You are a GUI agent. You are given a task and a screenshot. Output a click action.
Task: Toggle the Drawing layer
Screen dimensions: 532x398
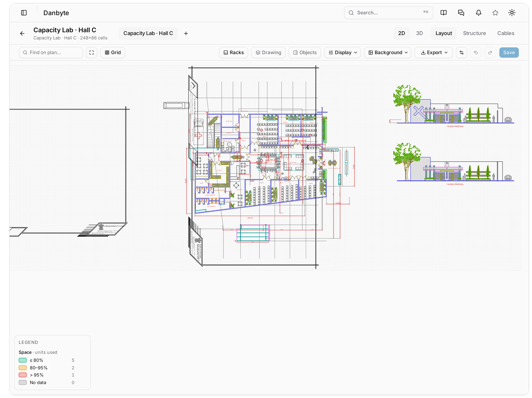(x=268, y=52)
